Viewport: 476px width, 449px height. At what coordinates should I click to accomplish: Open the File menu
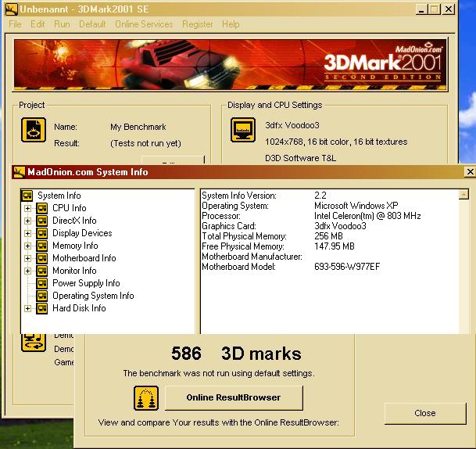[x=15, y=24]
